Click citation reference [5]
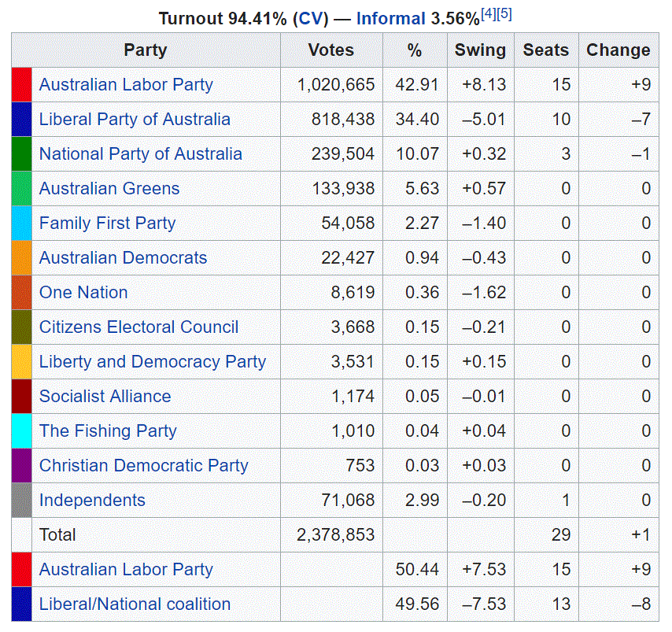Screen dimensions: 672x632 504,14
